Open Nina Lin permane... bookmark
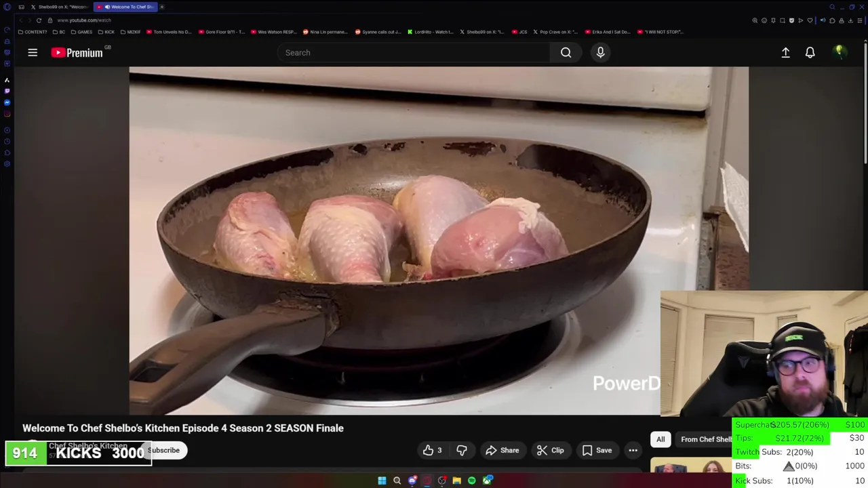Screen dimensions: 868x488 tap(325, 32)
